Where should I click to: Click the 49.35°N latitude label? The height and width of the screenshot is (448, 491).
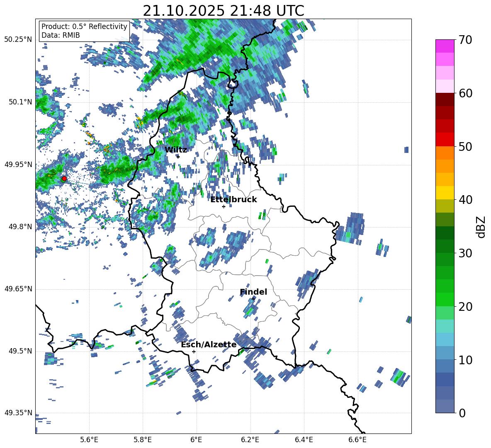pos(18,413)
